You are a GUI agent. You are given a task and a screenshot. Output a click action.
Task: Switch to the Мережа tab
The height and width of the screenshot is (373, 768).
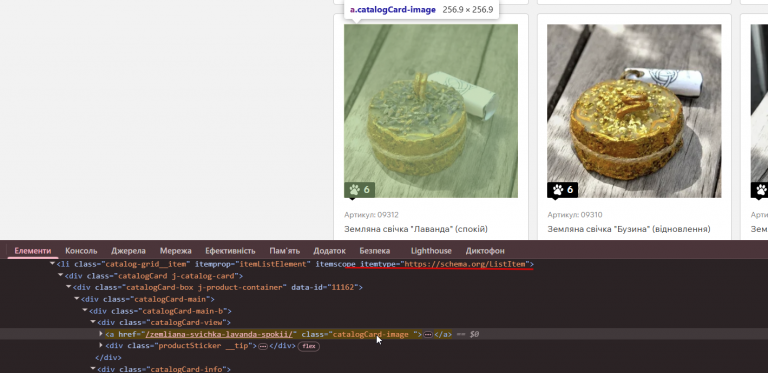click(175, 251)
